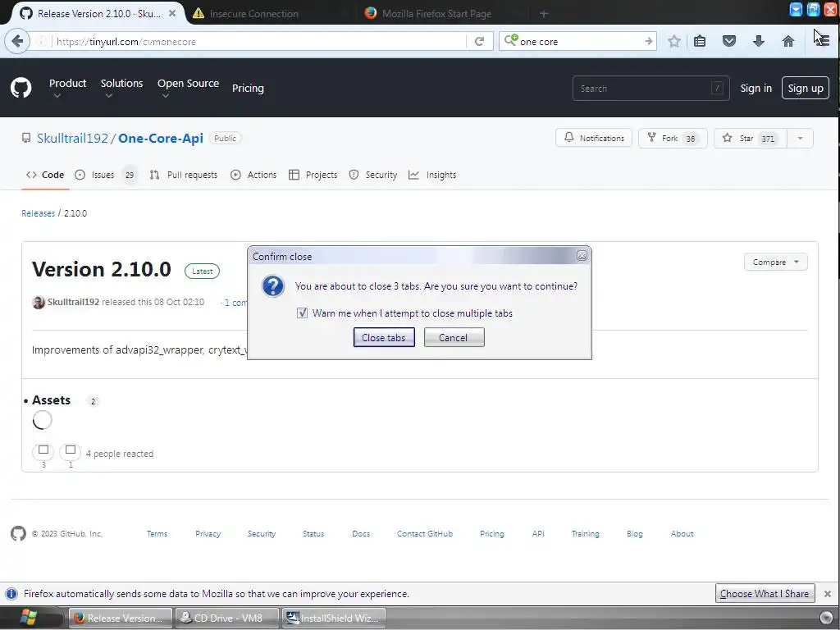This screenshot has height=630, width=840.
Task: Open the Actions tab
Action: (253, 176)
